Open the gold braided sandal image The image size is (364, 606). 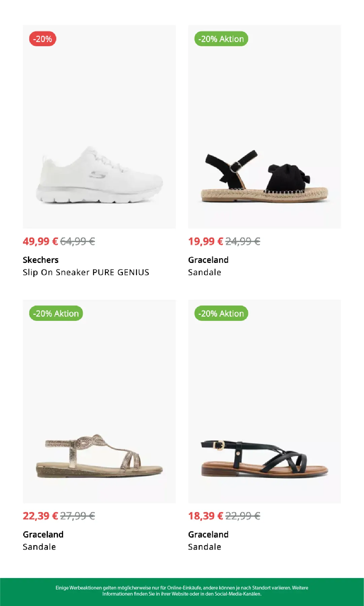pos(99,401)
